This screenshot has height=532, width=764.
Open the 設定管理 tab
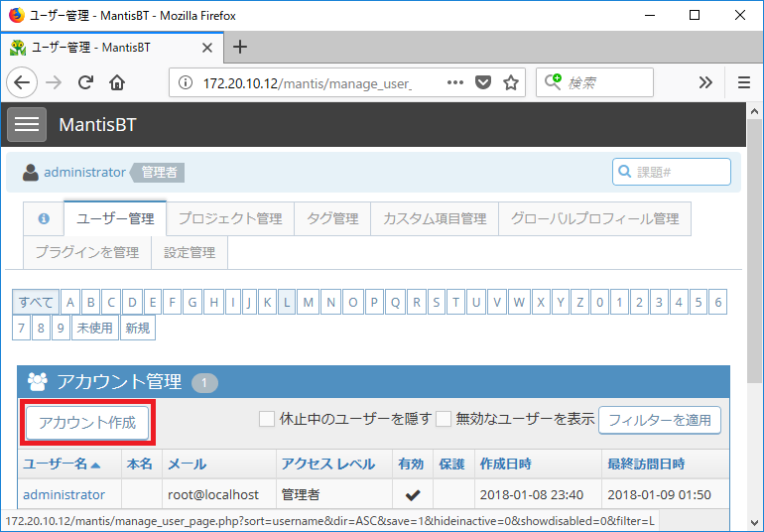pos(190,252)
